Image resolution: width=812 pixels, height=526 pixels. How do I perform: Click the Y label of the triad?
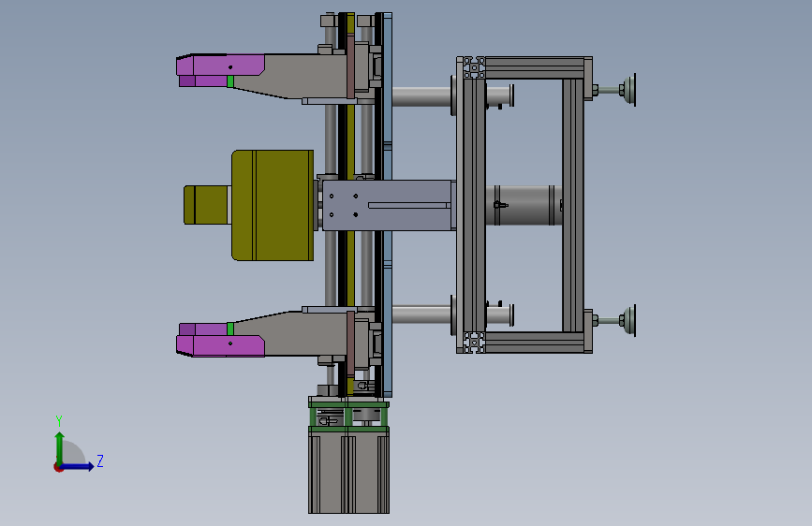click(59, 421)
